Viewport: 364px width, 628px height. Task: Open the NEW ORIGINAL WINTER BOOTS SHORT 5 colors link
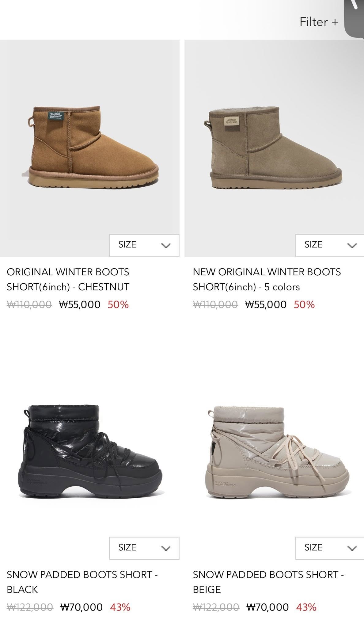tap(267, 279)
